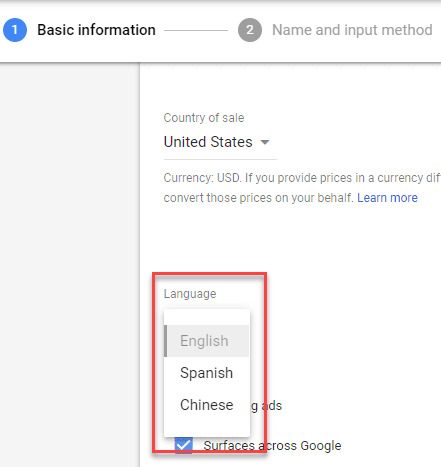This screenshot has width=441, height=467.
Task: Choose Chinese from the language list
Action: coord(207,405)
